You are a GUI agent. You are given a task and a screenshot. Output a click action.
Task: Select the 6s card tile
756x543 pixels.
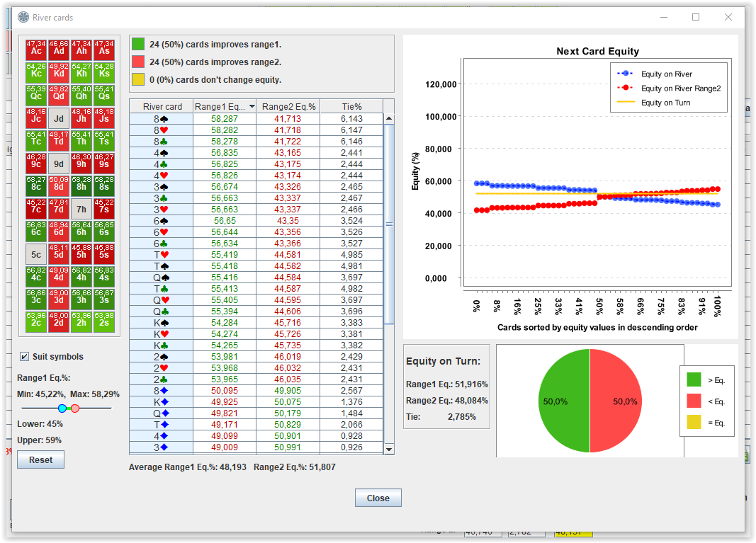tap(104, 232)
